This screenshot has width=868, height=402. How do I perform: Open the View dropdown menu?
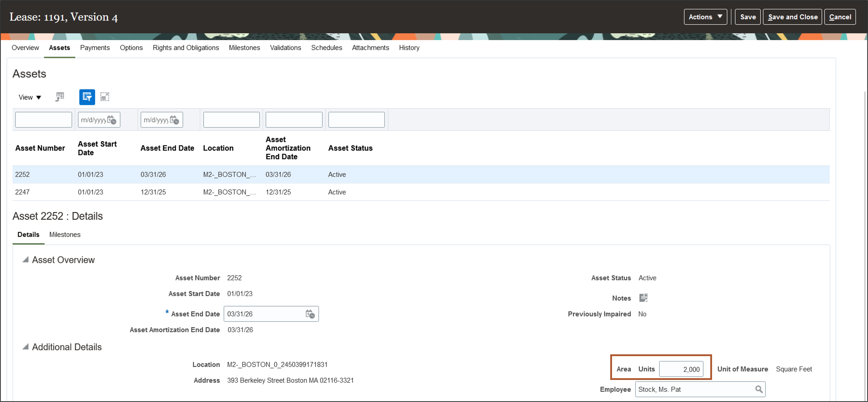click(x=30, y=97)
